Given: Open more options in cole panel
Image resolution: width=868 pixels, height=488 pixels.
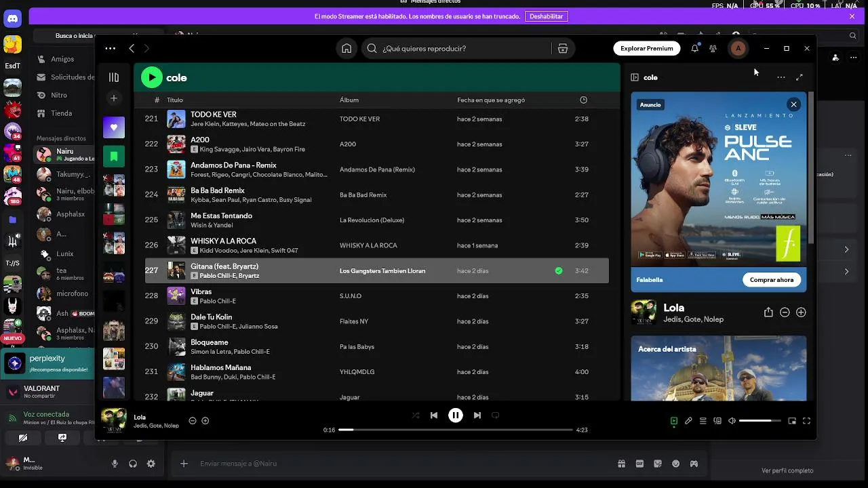Looking at the screenshot, I should [781, 77].
